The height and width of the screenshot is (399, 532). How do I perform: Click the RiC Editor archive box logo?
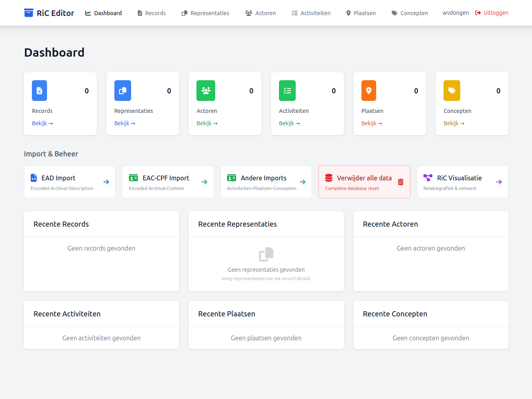(29, 13)
